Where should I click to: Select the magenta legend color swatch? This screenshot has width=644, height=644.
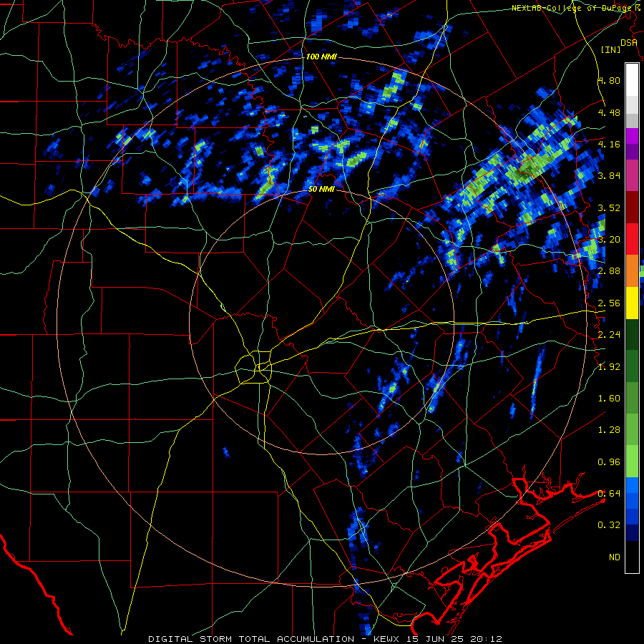click(632, 175)
